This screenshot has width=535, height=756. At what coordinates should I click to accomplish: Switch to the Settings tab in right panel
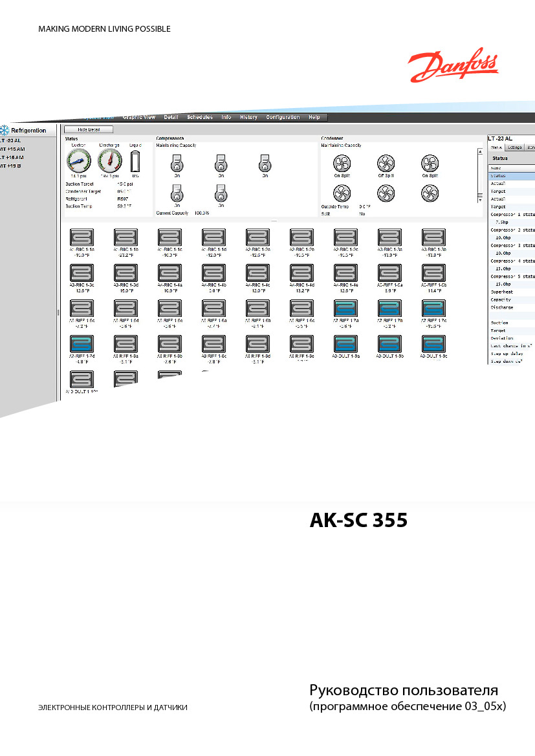[x=515, y=147]
